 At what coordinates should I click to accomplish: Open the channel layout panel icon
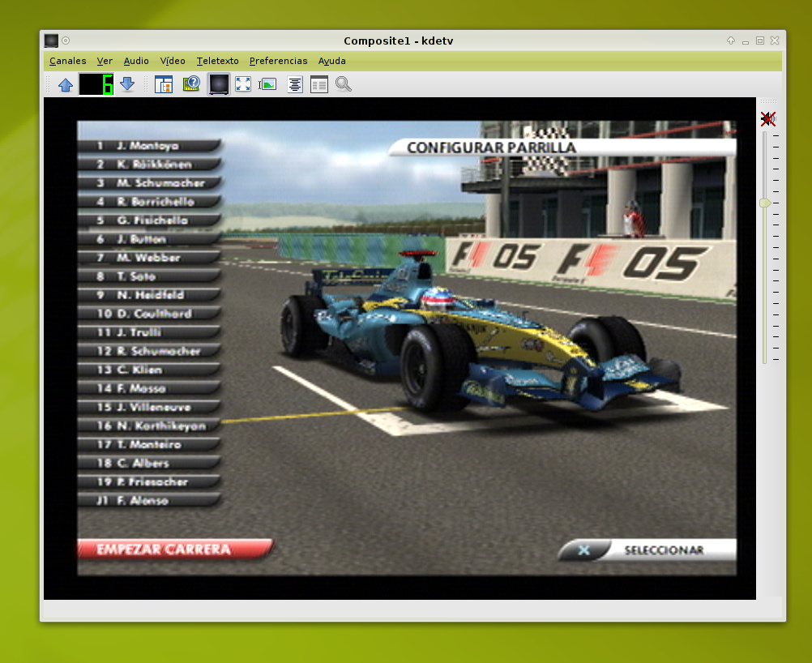(x=164, y=84)
